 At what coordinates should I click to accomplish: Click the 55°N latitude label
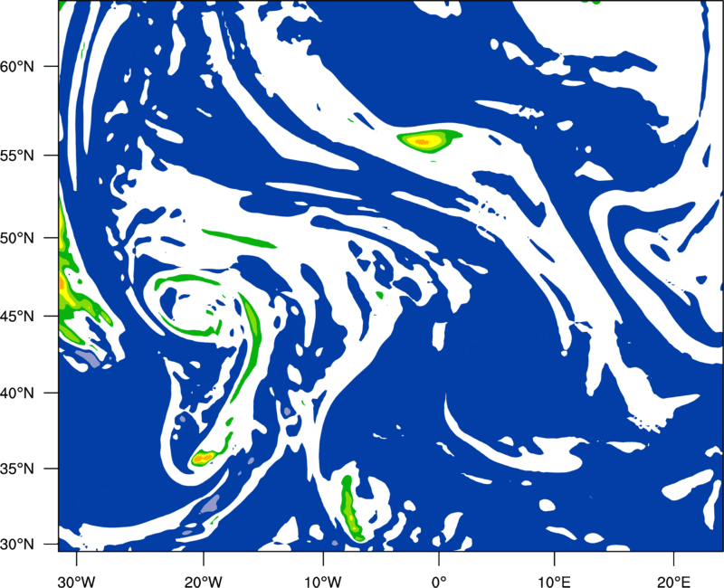pos(17,156)
